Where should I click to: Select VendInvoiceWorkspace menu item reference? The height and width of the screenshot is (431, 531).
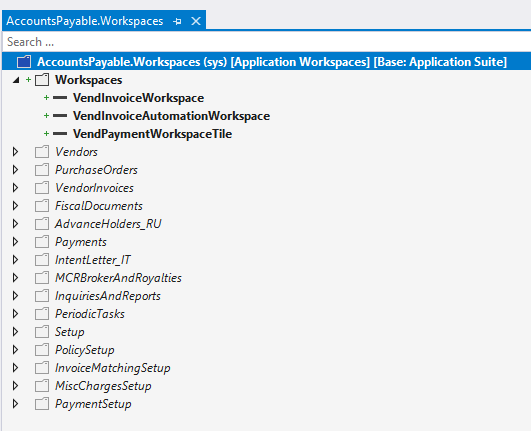pos(139,98)
